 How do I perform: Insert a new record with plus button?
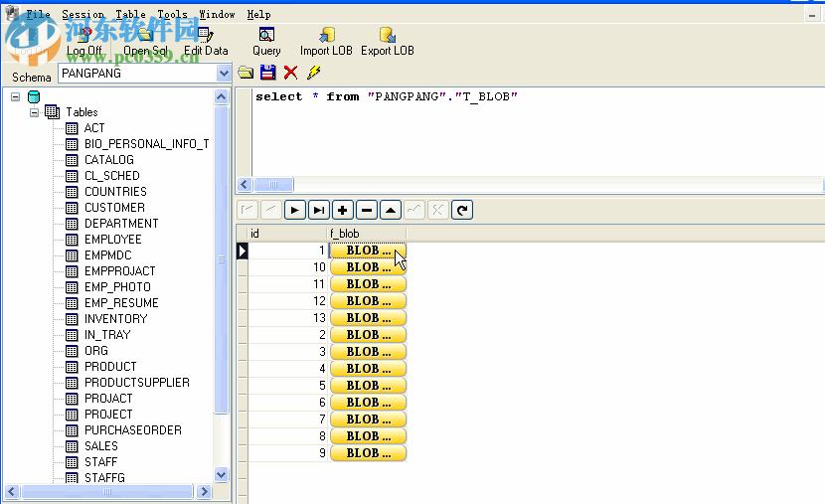[x=343, y=210]
